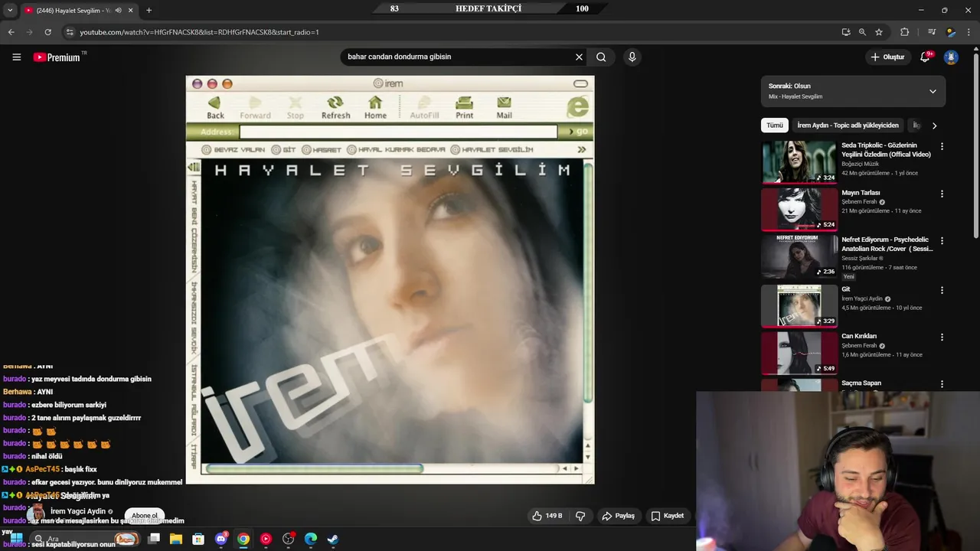Open İrem Yagci Aydin channel link
Screen dimensions: 980x551
tap(78, 511)
